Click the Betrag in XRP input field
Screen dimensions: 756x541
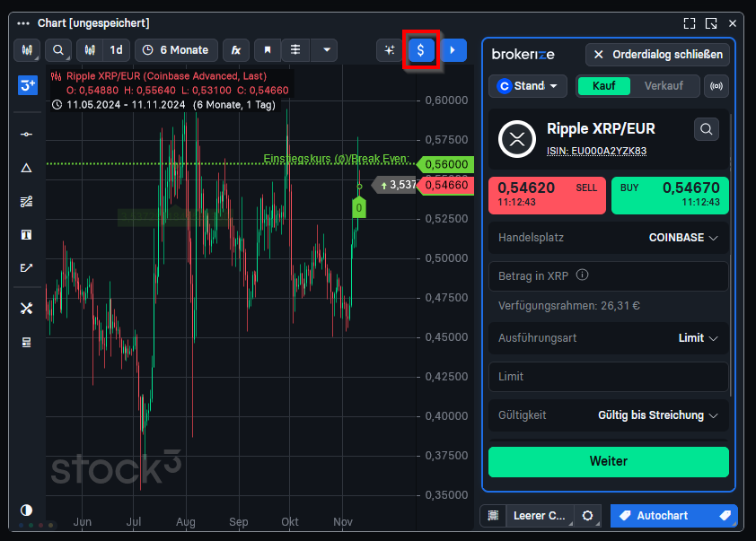609,276
